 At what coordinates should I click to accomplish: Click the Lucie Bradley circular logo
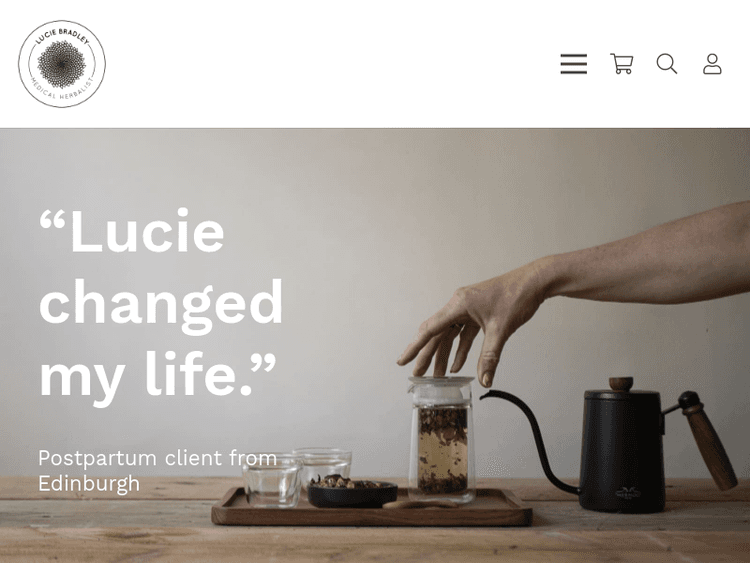coord(62,64)
